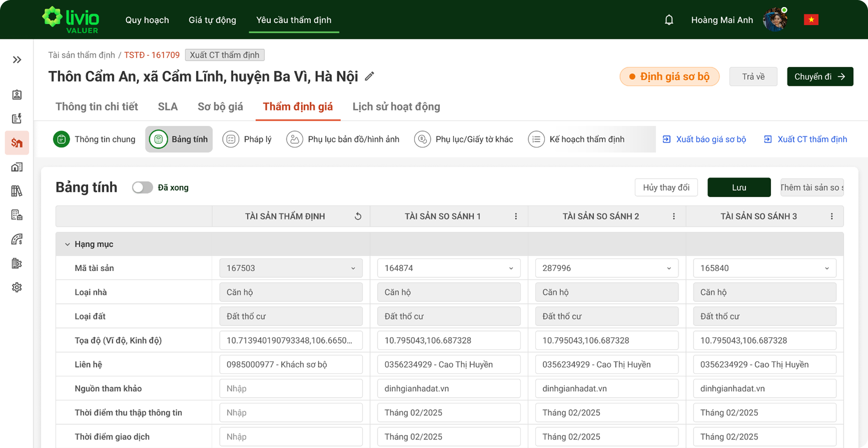Open three-dot menu for Tài sản so sánh 3
This screenshot has height=448, width=868.
pos(831,216)
